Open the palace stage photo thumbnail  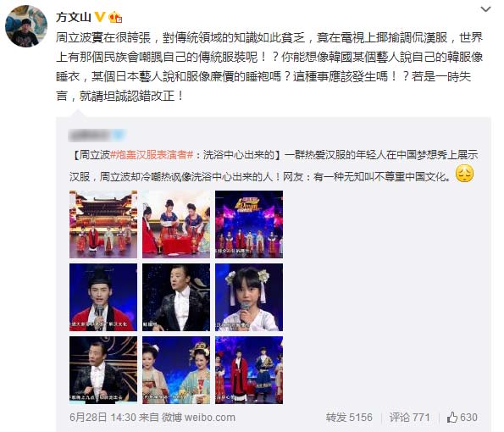[103, 224]
